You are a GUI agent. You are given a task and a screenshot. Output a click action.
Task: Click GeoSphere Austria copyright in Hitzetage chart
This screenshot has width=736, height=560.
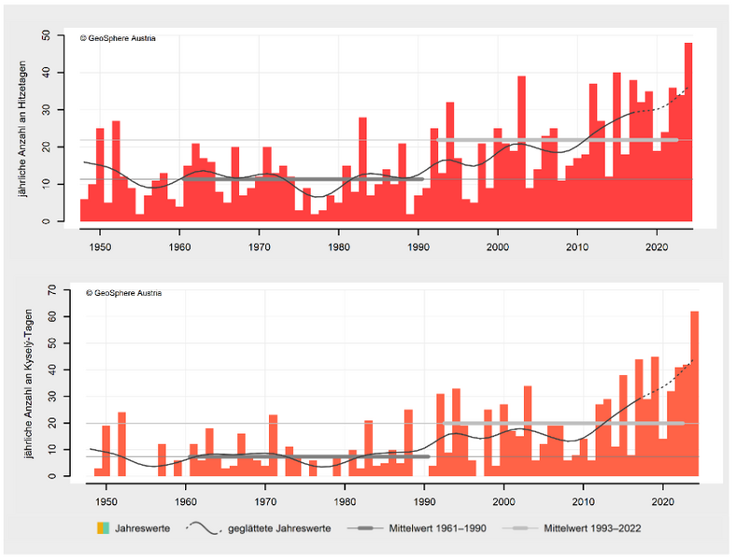(118, 38)
